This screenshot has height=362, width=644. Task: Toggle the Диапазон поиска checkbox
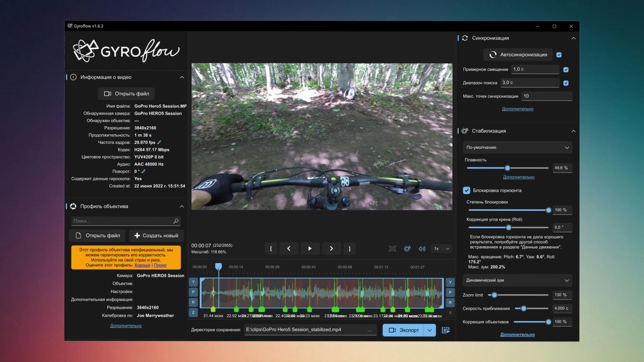(x=566, y=82)
